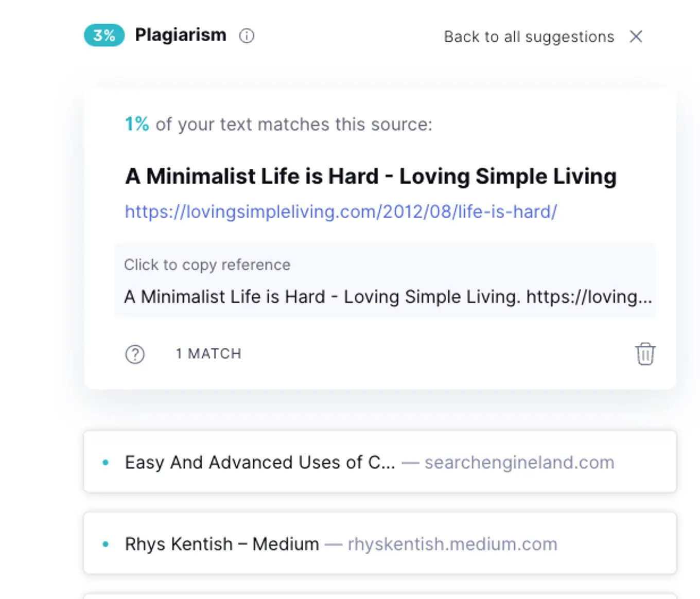Image resolution: width=700 pixels, height=599 pixels.
Task: Select the "1 MATCH" label
Action: [x=208, y=354]
